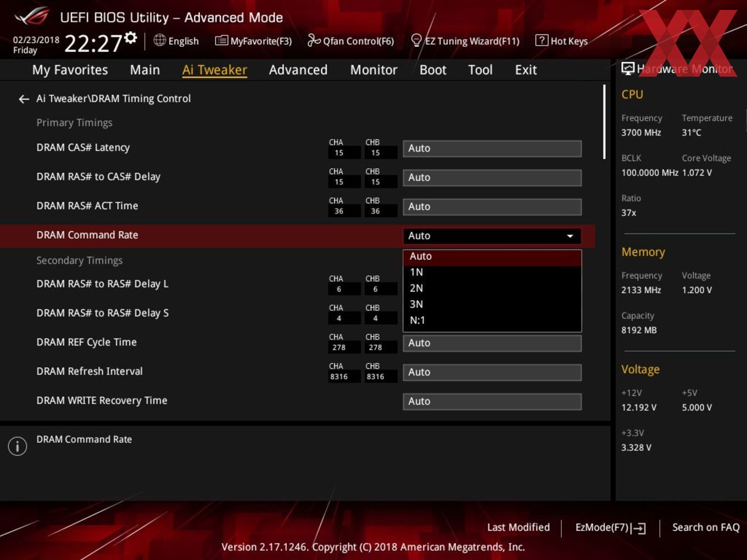The height and width of the screenshot is (560, 747).
Task: Click CPU Frequency value 3700 MHz
Action: coord(641,133)
